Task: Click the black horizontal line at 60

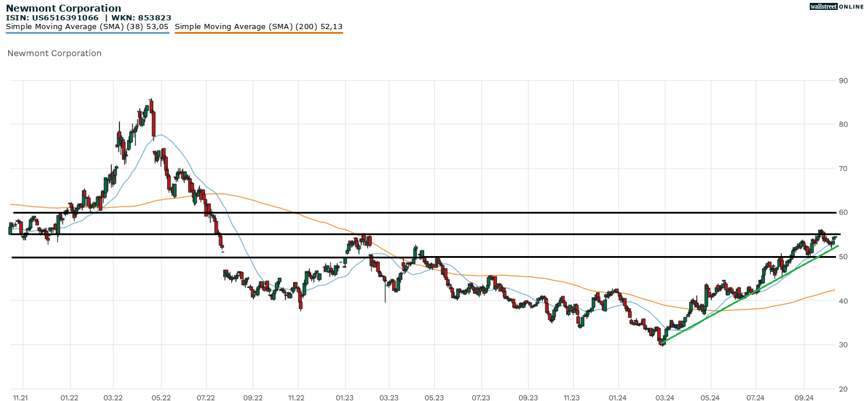Action: click(466, 212)
